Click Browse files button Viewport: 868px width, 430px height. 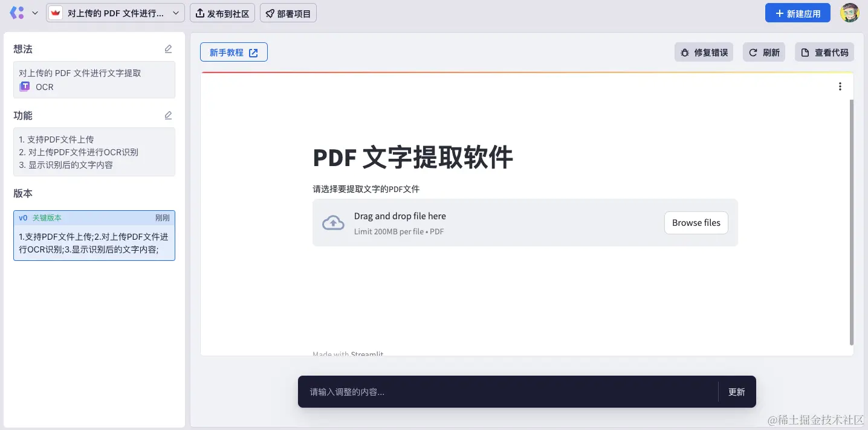pyautogui.click(x=696, y=223)
